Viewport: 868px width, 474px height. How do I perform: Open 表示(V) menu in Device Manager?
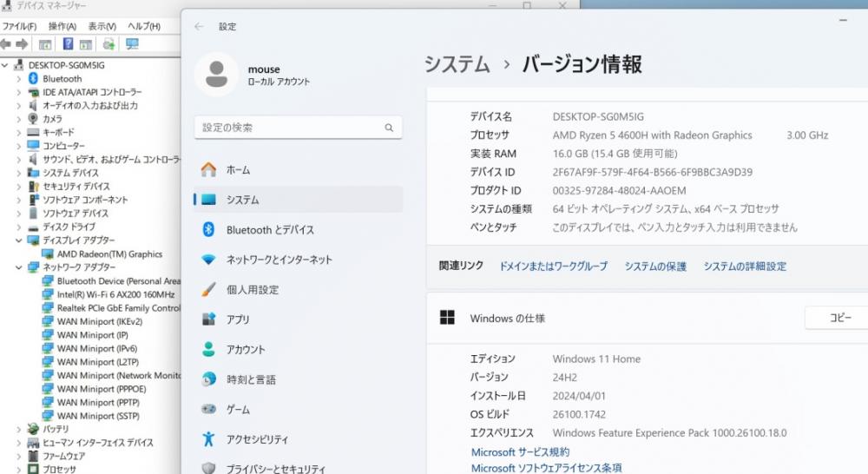(x=102, y=26)
